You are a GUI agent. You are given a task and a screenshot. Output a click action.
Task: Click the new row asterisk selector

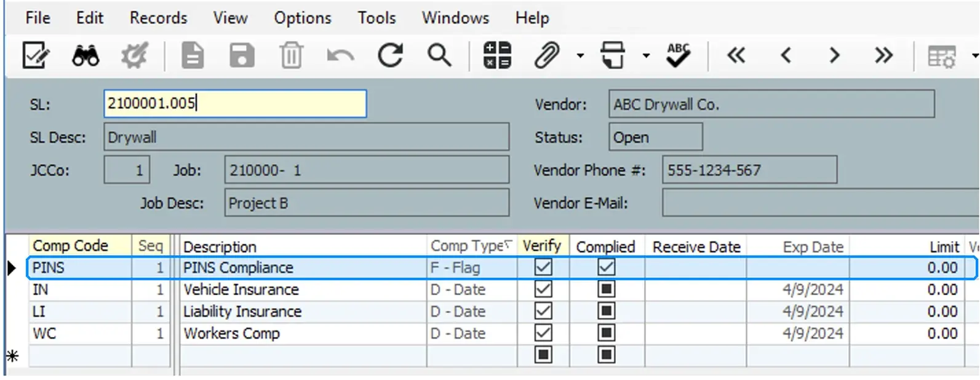[x=12, y=355]
